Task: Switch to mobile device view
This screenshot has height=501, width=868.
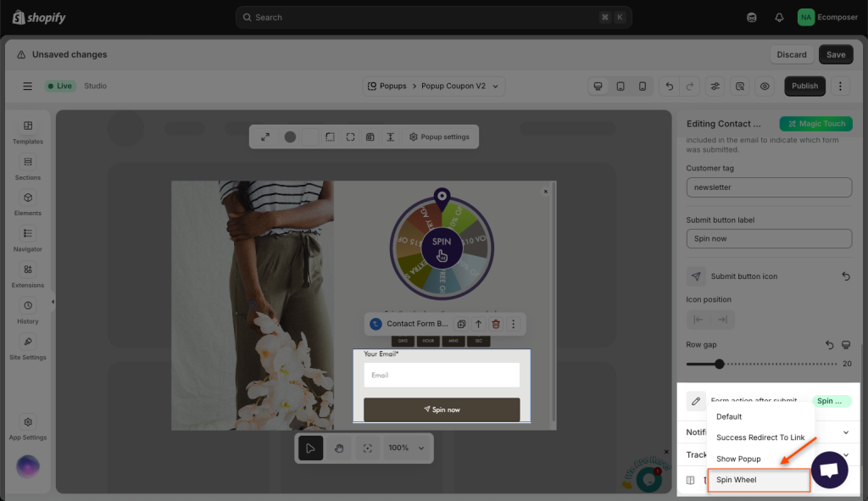Action: [x=643, y=86]
